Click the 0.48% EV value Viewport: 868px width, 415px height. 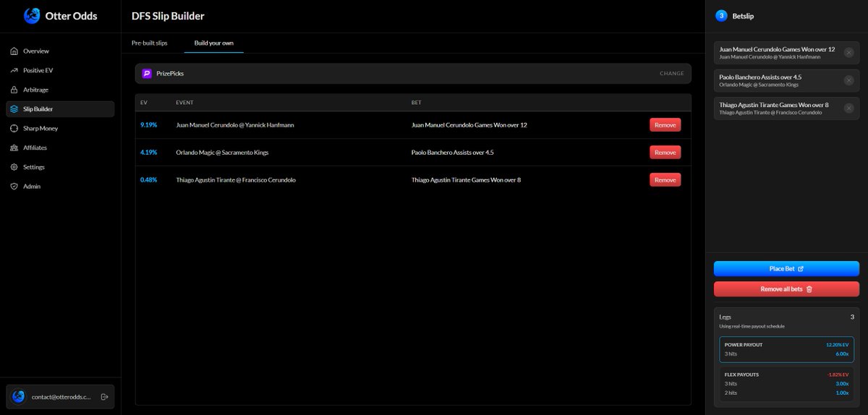(x=148, y=180)
